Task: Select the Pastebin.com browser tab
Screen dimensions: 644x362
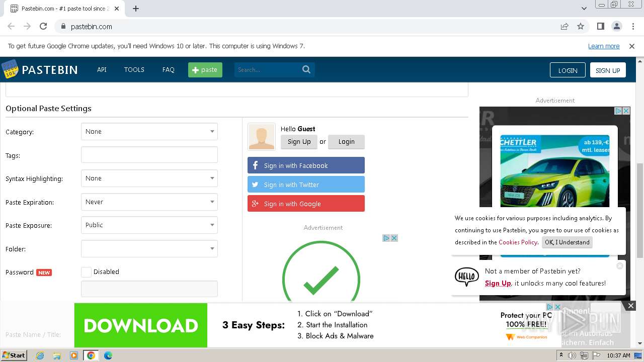Action: click(65, 9)
